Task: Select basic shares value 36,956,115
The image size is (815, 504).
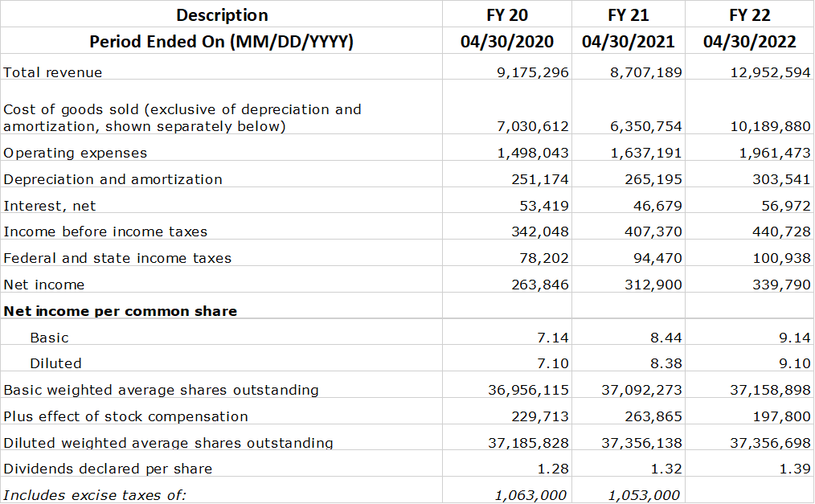Action: pos(529,390)
